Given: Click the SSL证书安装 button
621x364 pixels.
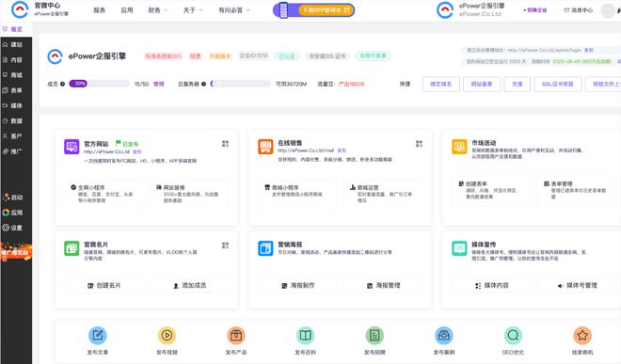Looking at the screenshot, I should click(558, 84).
